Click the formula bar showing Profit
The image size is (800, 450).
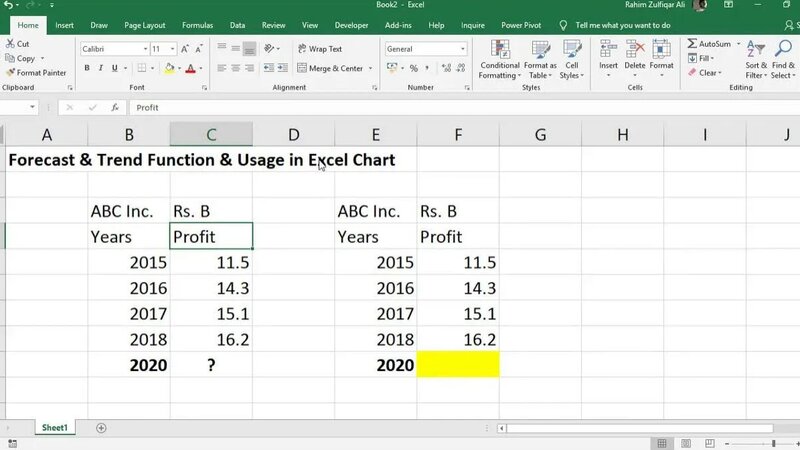click(464, 108)
